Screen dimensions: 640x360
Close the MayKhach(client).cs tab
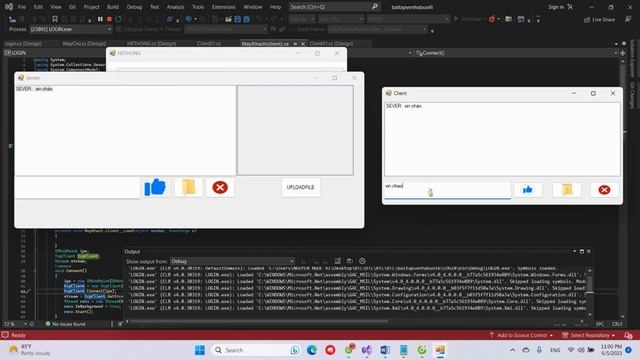point(303,43)
